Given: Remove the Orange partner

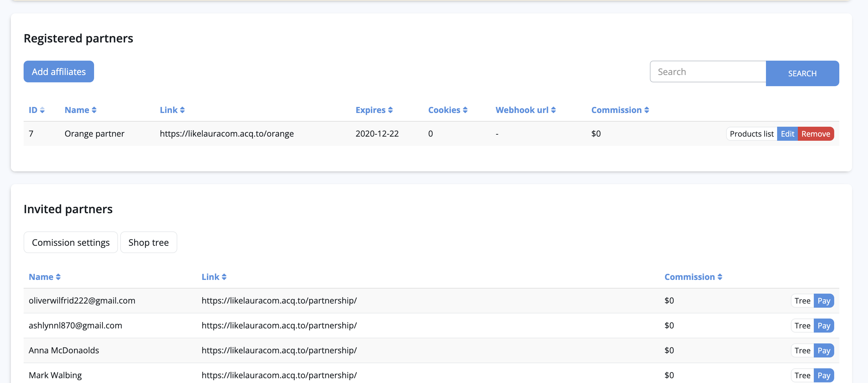Looking at the screenshot, I should coord(815,134).
